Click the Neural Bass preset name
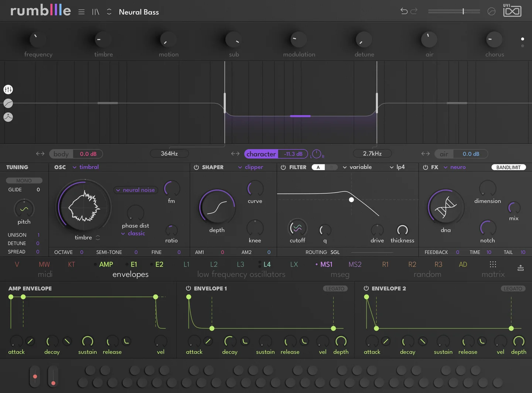Image resolution: width=532 pixels, height=393 pixels. [x=139, y=12]
